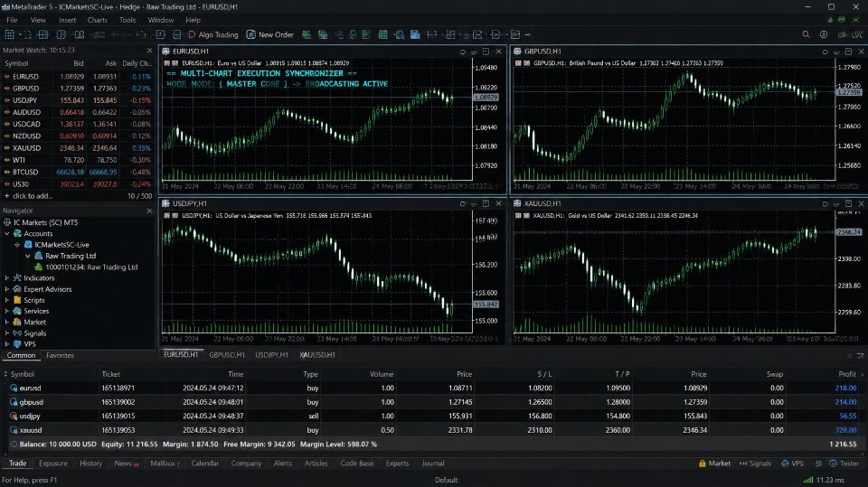Select the BTCUSD row in Market Watch
The height and width of the screenshot is (487, 868).
(78, 172)
